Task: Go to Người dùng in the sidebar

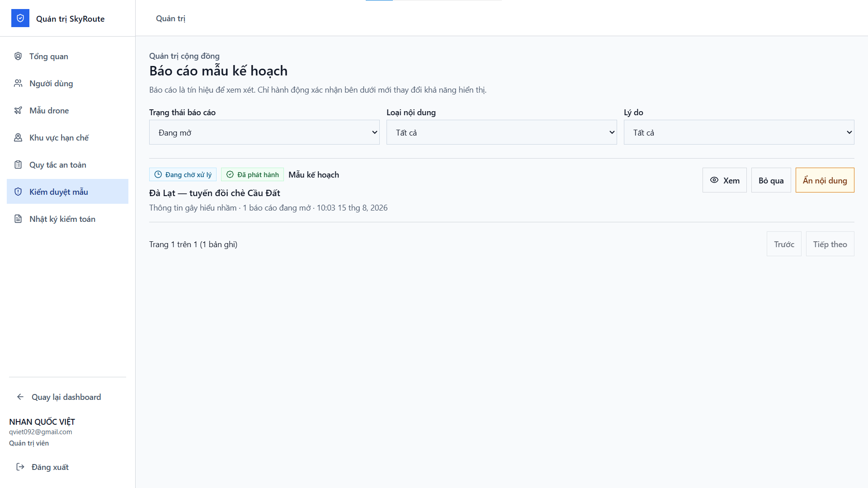Action: point(67,83)
